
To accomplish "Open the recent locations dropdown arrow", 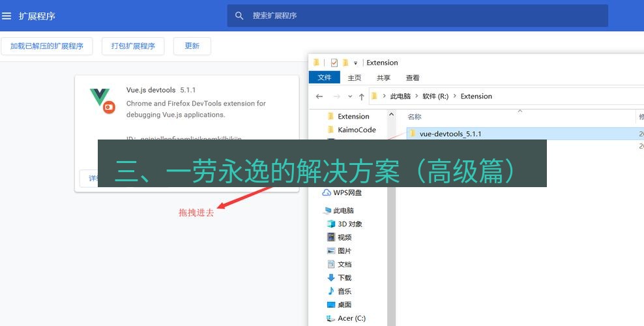I will coord(350,96).
